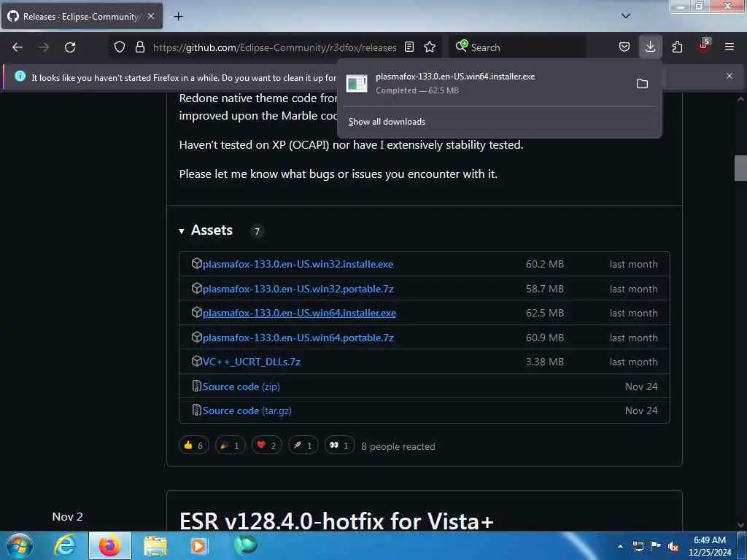
Task: Click the Assets count badge 7
Action: pos(257,231)
